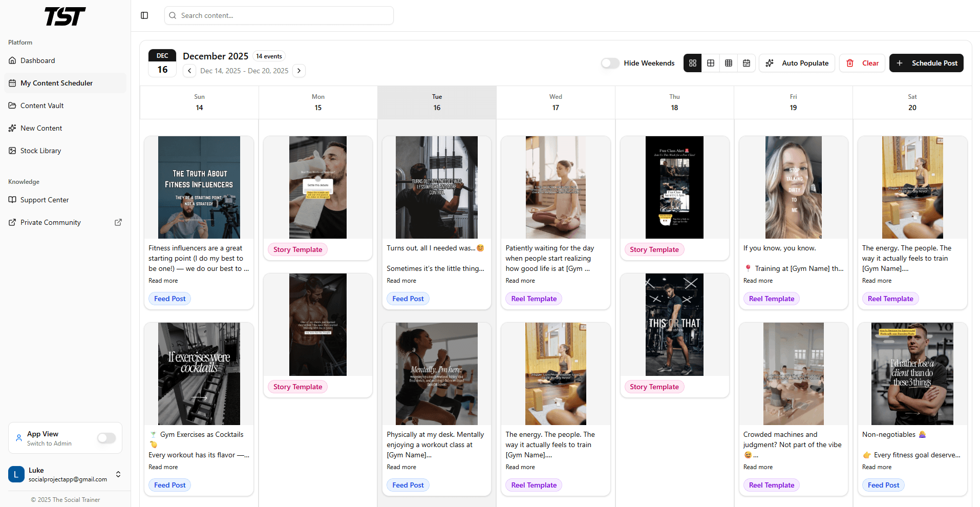980x507 pixels.
Task: Go to the previous week
Action: pyautogui.click(x=189, y=71)
